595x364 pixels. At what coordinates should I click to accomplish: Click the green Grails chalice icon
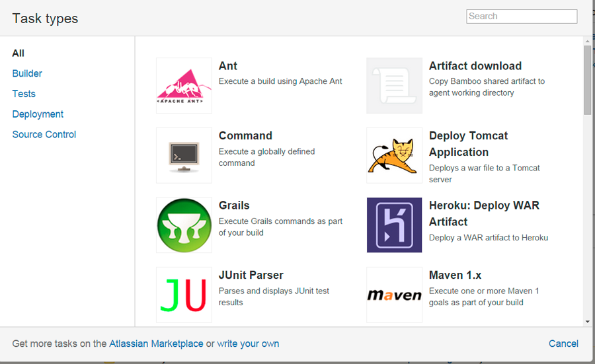click(184, 225)
